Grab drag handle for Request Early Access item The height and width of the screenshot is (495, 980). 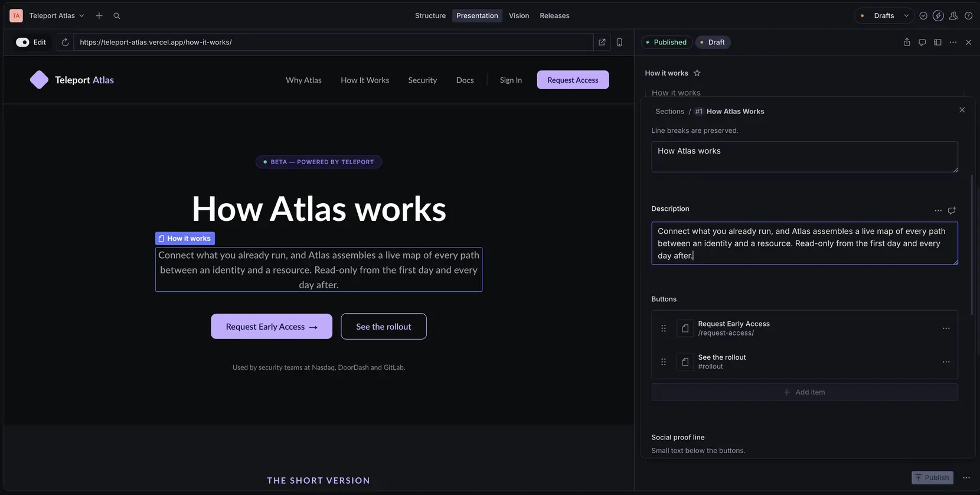pos(664,328)
